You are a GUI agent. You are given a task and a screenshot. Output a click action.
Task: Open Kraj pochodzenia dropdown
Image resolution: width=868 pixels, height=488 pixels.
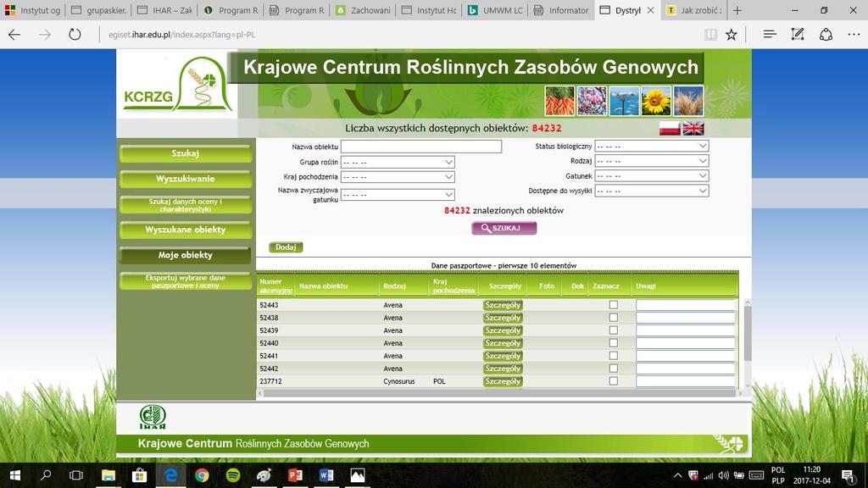398,177
